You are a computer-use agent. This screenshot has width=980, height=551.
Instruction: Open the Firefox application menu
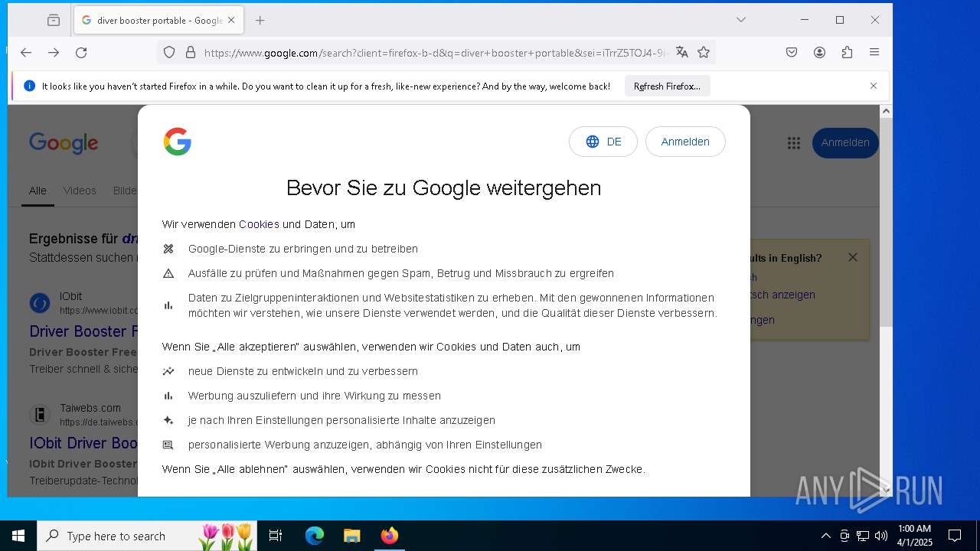[x=874, y=52]
